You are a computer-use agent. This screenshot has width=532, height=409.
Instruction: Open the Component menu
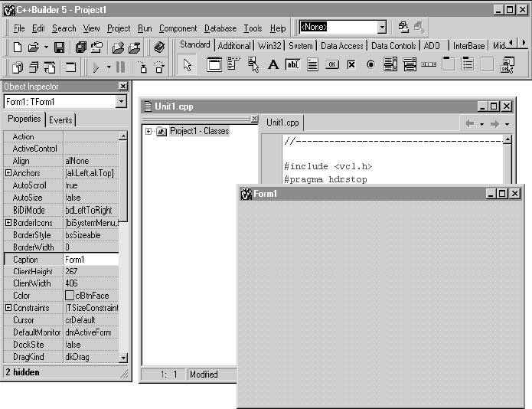pyautogui.click(x=178, y=28)
